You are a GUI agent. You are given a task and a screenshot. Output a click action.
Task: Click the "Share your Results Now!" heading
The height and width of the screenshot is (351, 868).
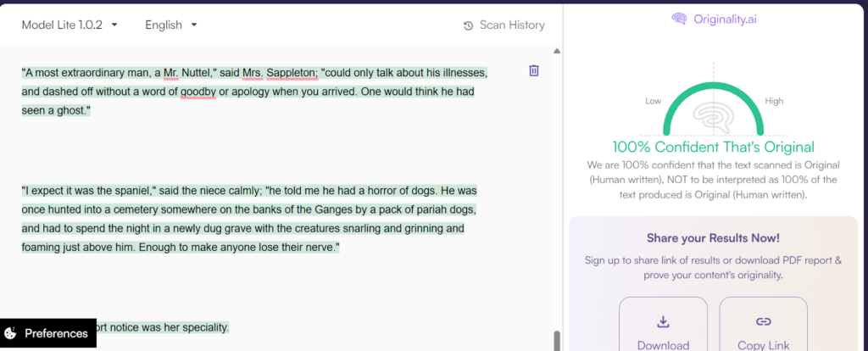tap(713, 238)
